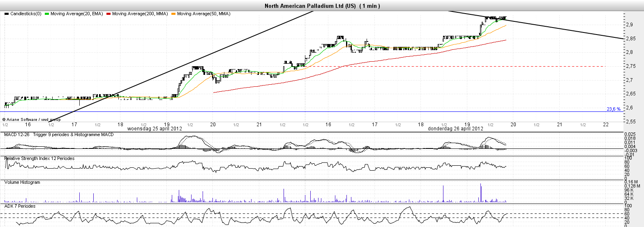Select the Moving Average(50, MMA) legend label
Viewport: 644px width, 227px height.
click(203, 14)
